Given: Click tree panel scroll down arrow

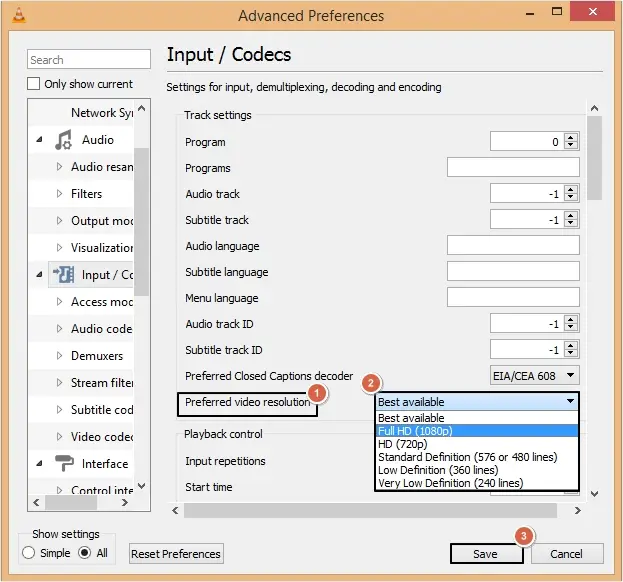Looking at the screenshot, I should 141,486.
